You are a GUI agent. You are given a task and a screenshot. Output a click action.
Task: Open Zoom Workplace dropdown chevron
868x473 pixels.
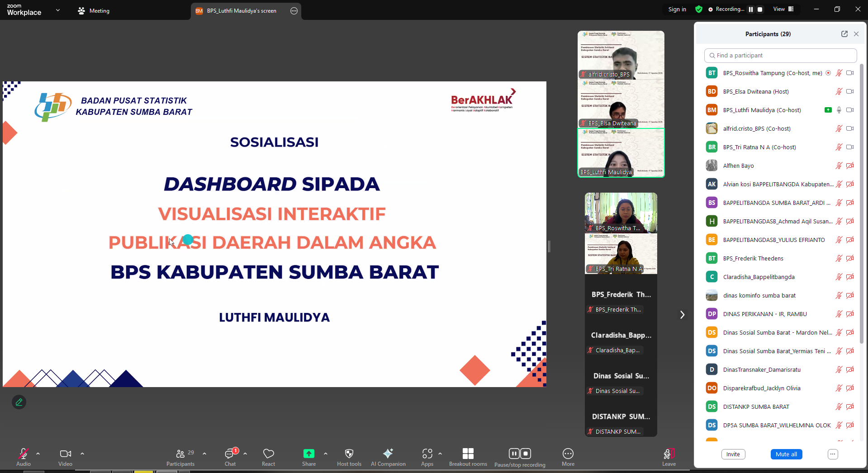pos(58,10)
